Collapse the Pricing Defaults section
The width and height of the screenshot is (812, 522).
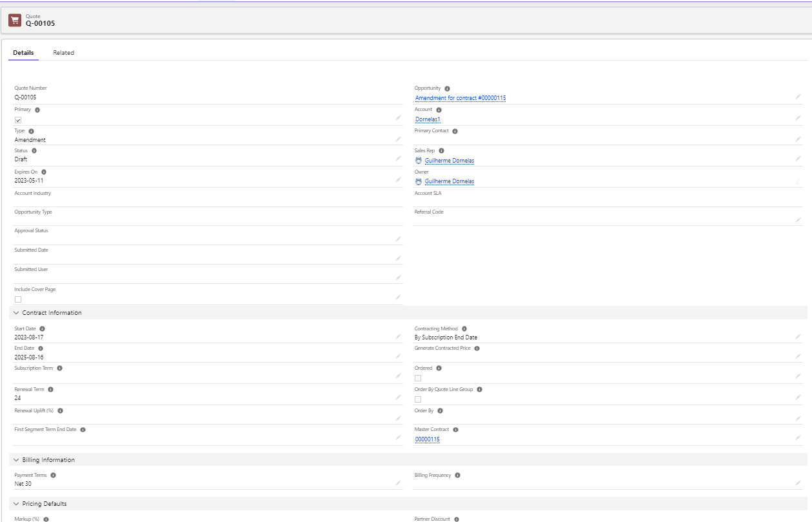pyautogui.click(x=16, y=504)
